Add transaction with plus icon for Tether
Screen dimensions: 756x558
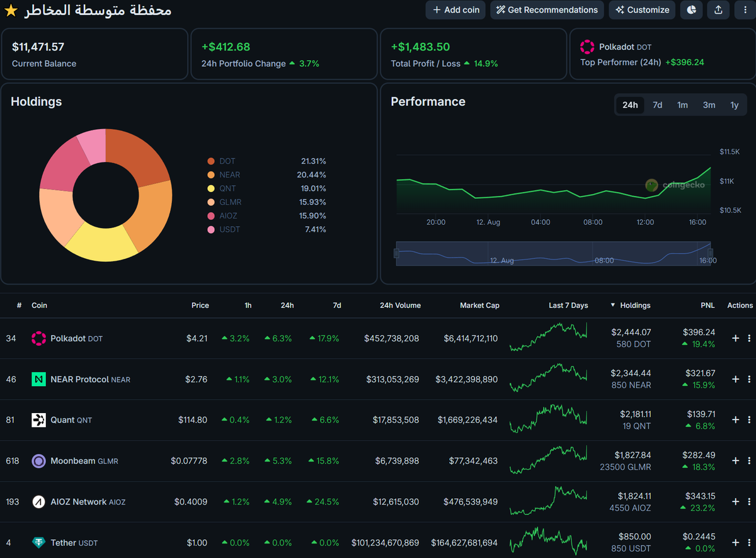(x=735, y=542)
